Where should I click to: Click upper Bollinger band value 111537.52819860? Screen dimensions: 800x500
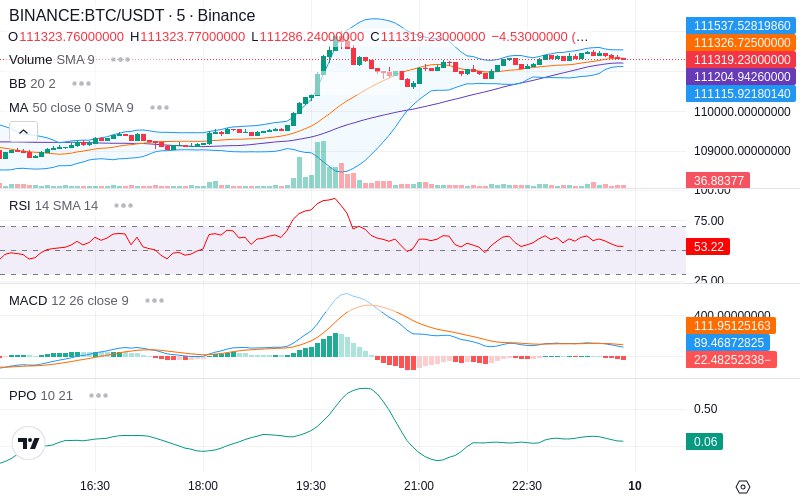click(x=741, y=26)
